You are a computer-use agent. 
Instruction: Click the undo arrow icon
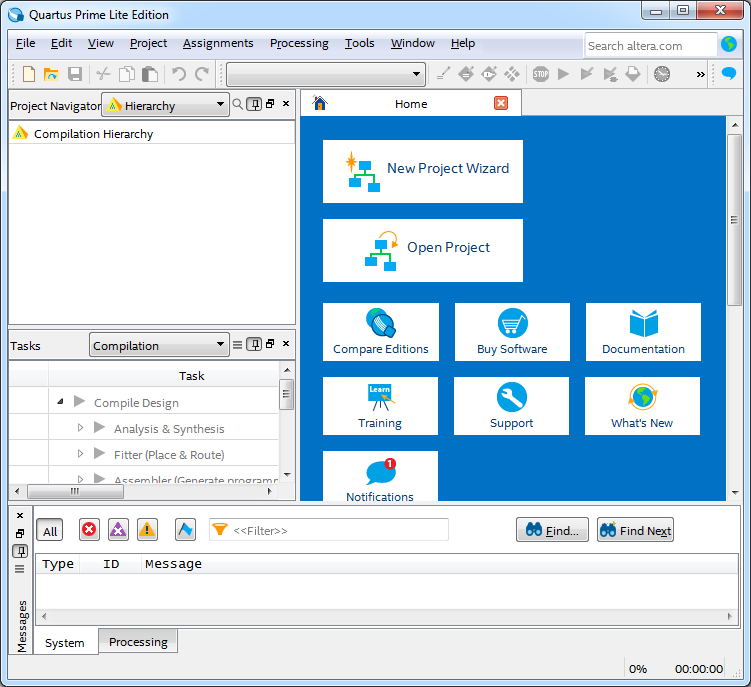179,74
